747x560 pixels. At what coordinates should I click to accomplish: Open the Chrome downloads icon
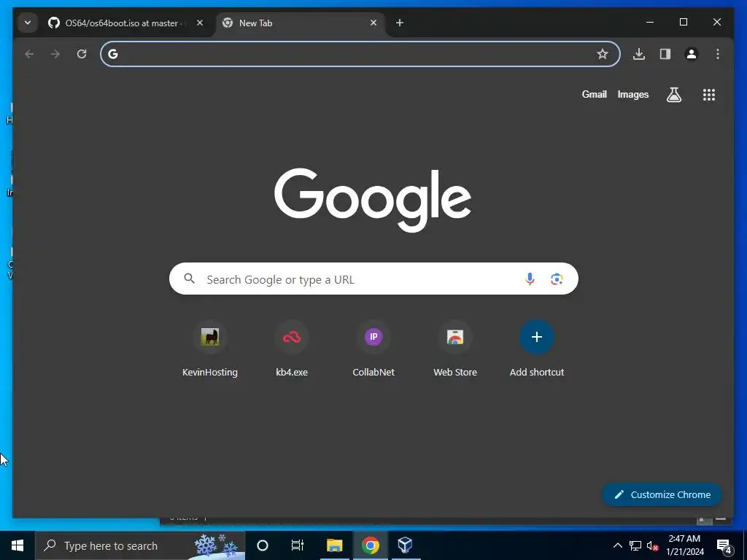pyautogui.click(x=639, y=54)
